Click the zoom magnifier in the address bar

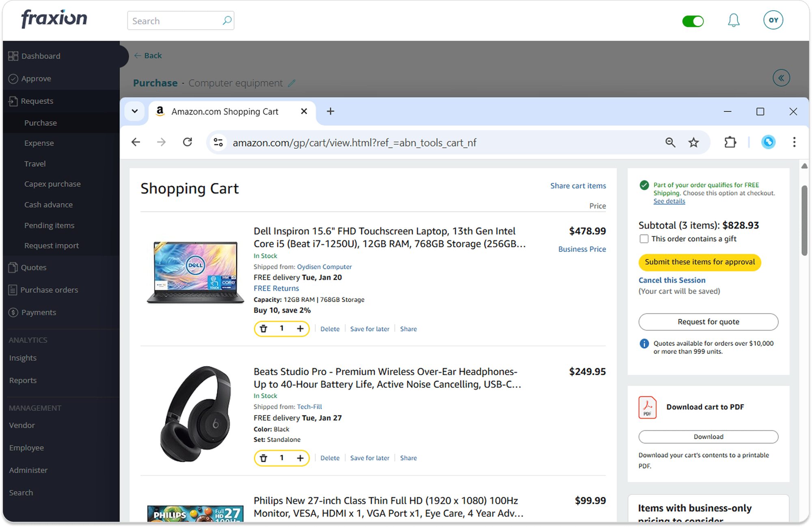[x=670, y=142]
